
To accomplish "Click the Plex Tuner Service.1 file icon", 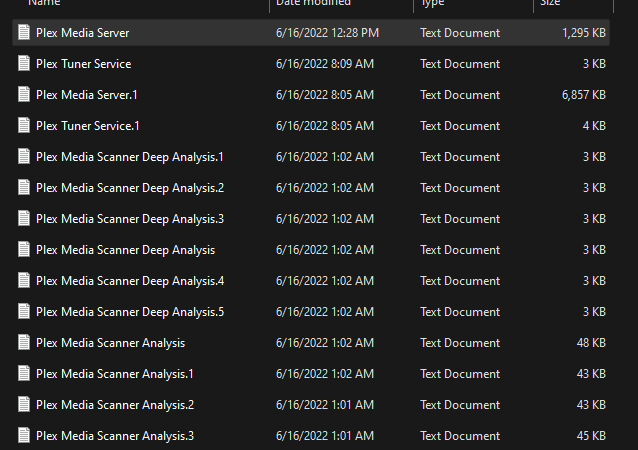I will click(24, 125).
